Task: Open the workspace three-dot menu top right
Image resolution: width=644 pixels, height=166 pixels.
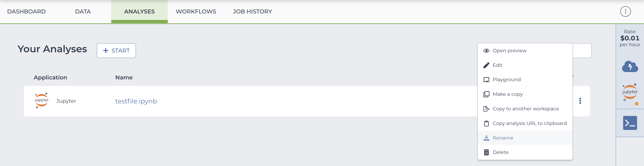Action: pyautogui.click(x=625, y=11)
